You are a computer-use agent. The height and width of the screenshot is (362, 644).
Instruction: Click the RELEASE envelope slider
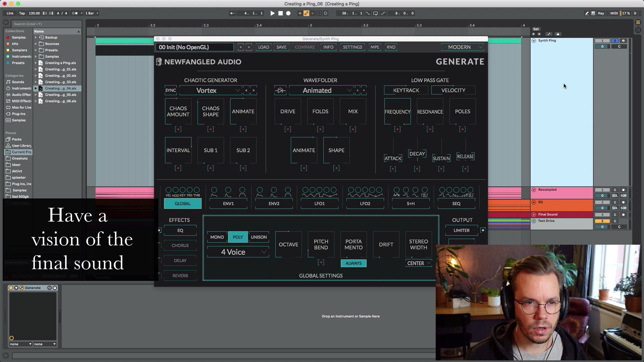pos(466,157)
